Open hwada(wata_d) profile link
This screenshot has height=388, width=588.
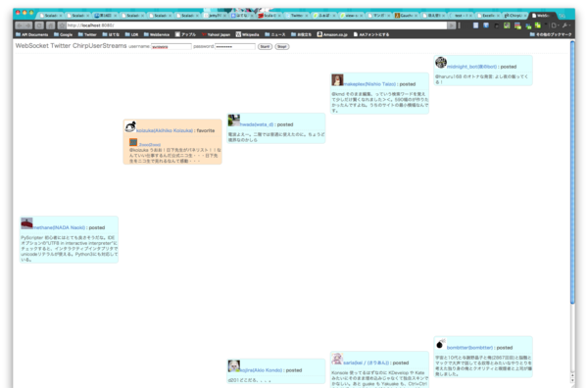pyautogui.click(x=257, y=124)
